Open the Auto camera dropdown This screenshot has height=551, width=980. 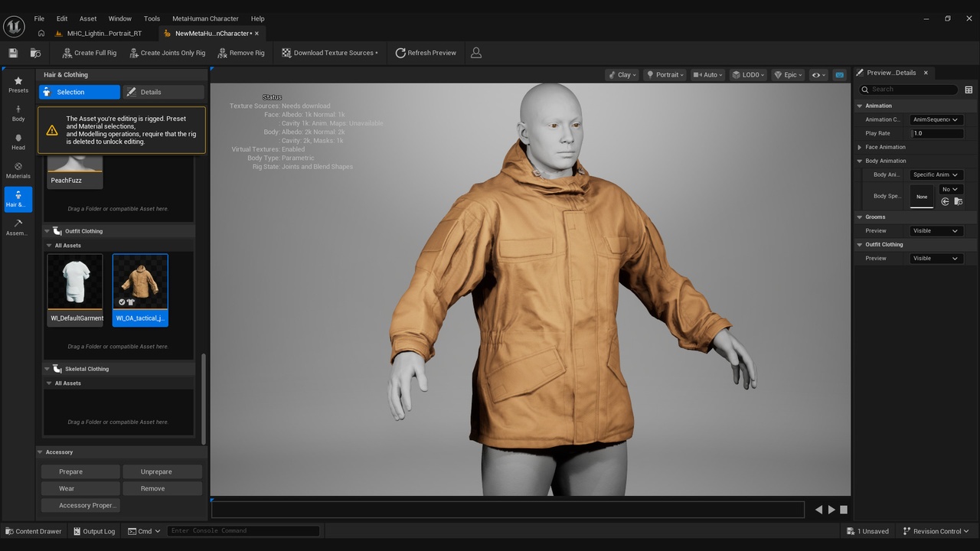click(709, 75)
